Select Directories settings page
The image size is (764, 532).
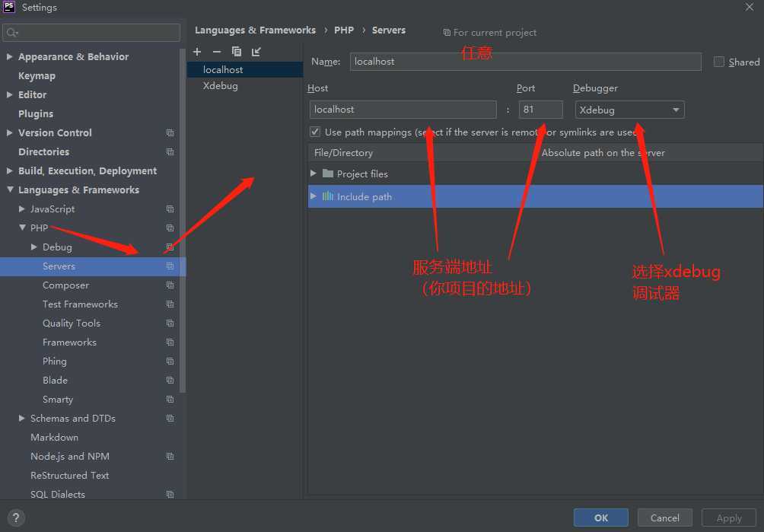(43, 151)
